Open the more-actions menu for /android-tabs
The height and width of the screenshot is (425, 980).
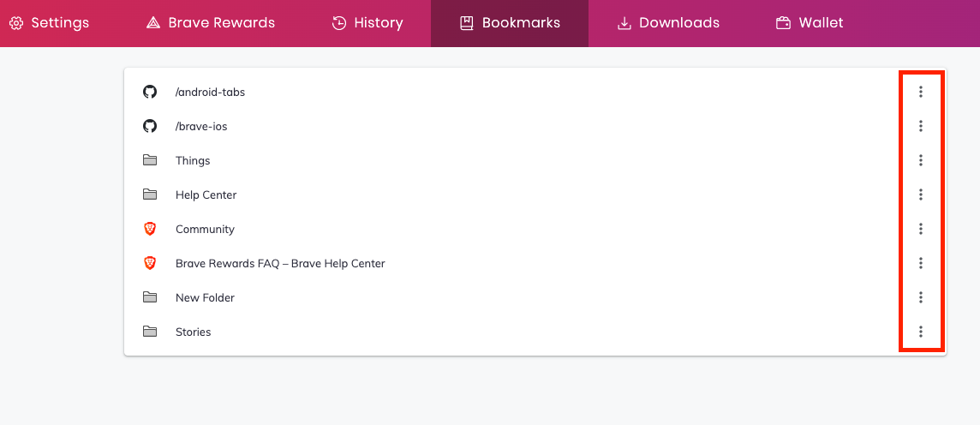[x=921, y=92]
